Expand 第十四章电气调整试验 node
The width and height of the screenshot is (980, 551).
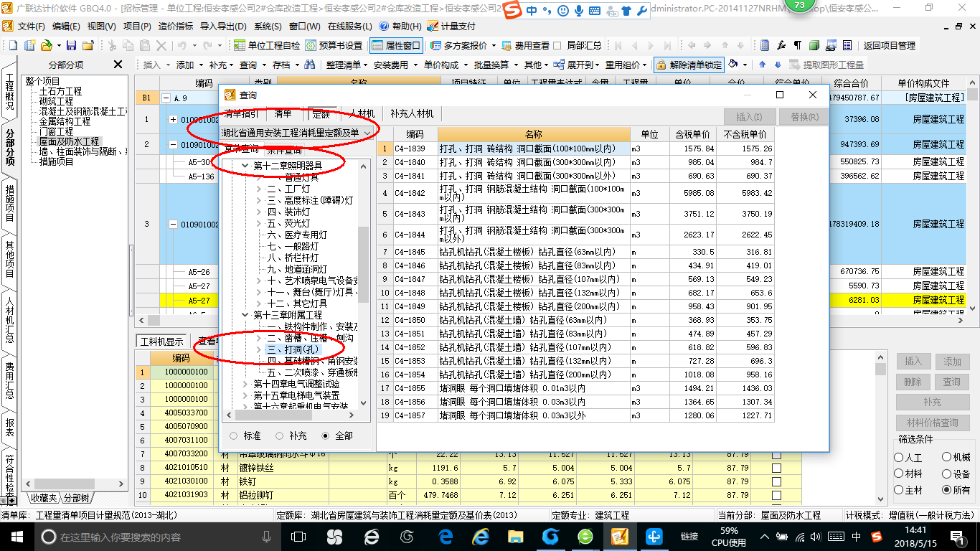pyautogui.click(x=245, y=384)
